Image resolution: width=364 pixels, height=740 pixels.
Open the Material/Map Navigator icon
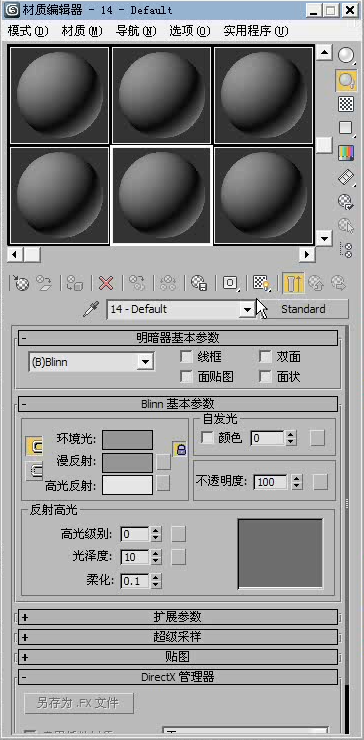click(x=346, y=250)
